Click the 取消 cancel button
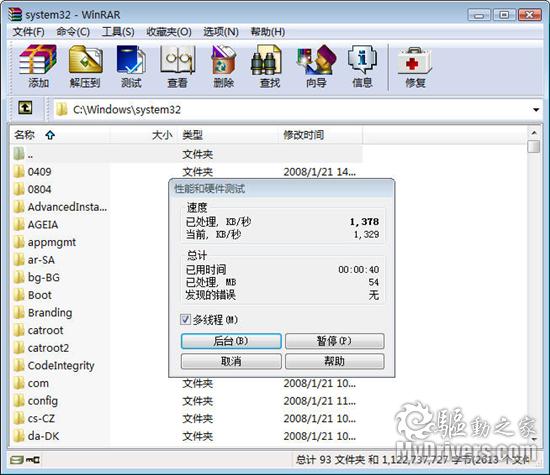Image resolution: width=550 pixels, height=475 pixels. click(231, 361)
